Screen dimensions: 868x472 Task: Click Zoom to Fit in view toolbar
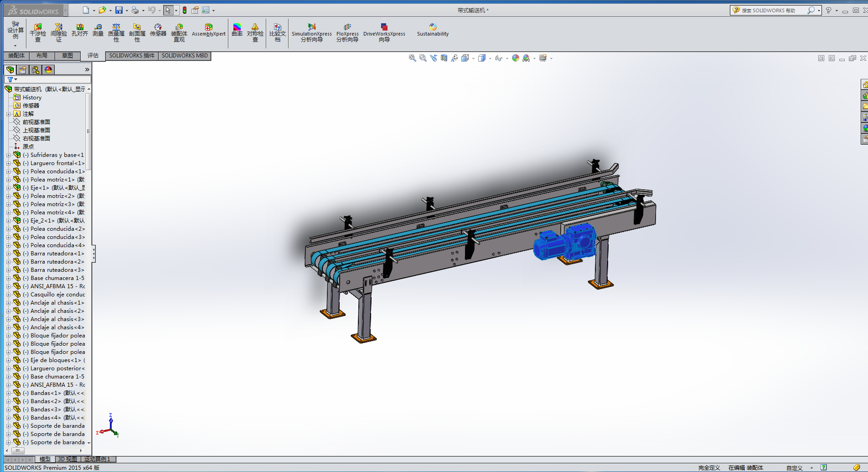(412, 58)
